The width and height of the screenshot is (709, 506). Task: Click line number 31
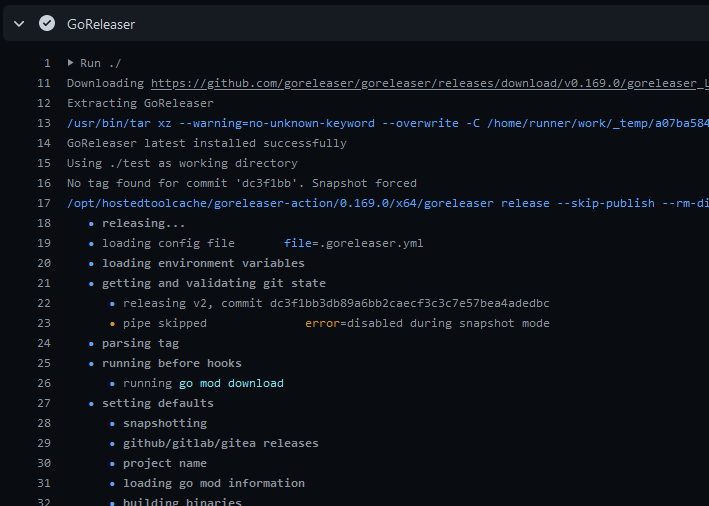click(x=44, y=483)
